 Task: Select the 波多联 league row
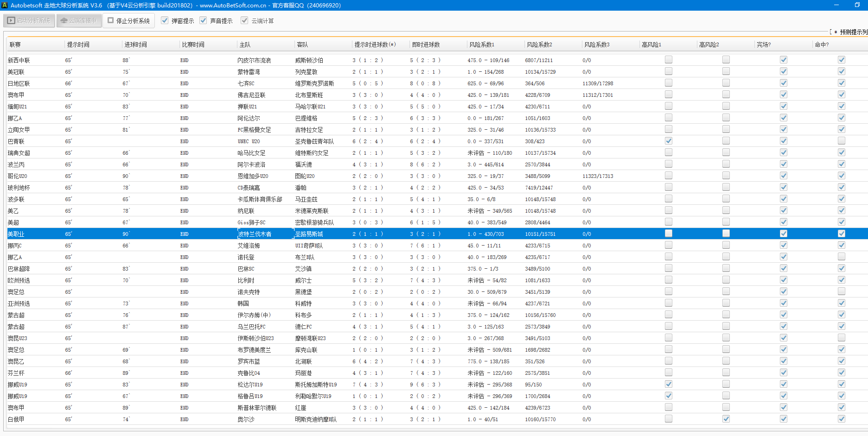[16, 199]
